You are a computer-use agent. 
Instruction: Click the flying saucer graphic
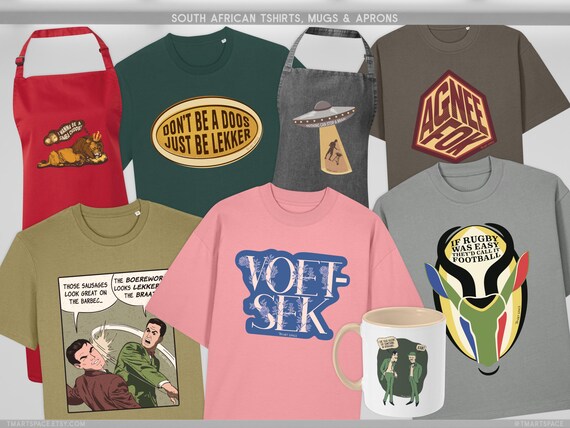point(324,115)
